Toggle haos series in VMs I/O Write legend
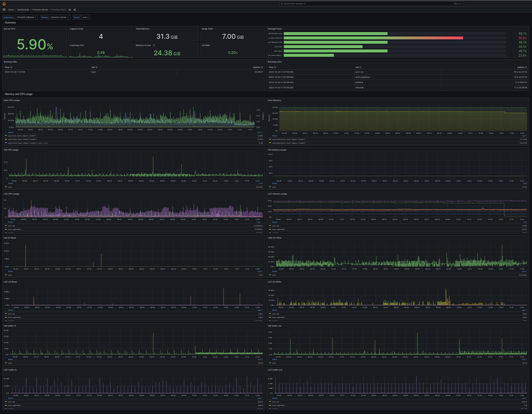The height and width of the screenshot is (414, 532). (x=274, y=275)
